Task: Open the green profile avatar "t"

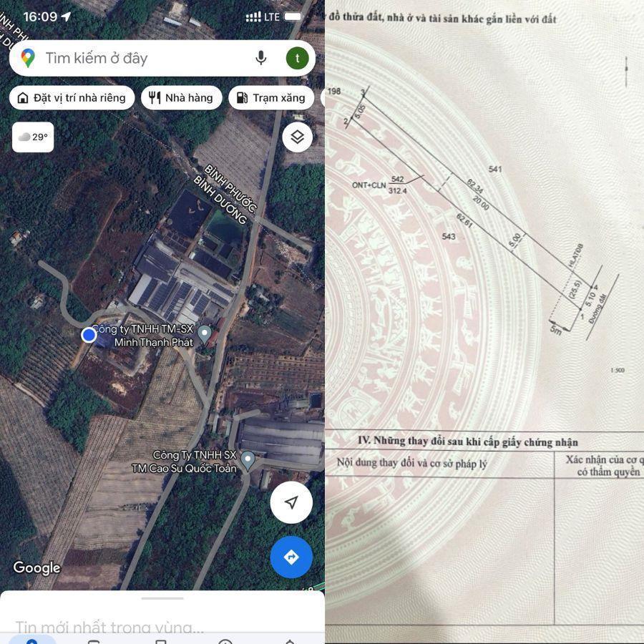Action: pos(298,58)
